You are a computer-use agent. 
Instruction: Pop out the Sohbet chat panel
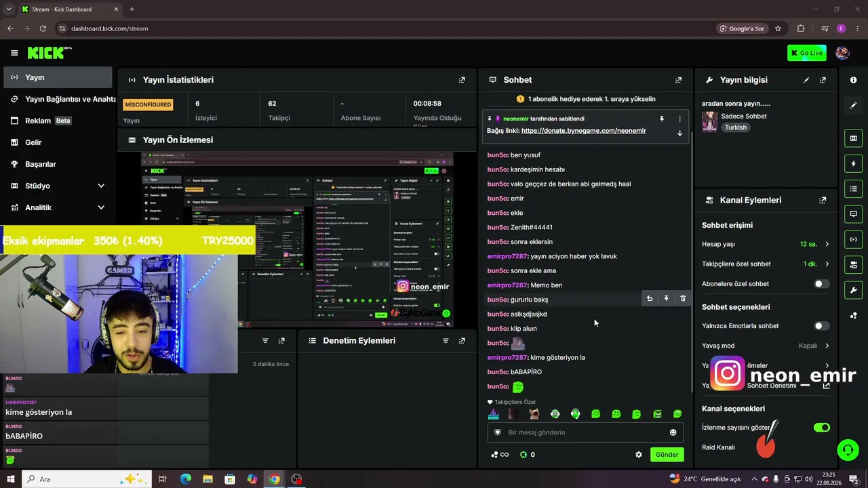pos(678,80)
